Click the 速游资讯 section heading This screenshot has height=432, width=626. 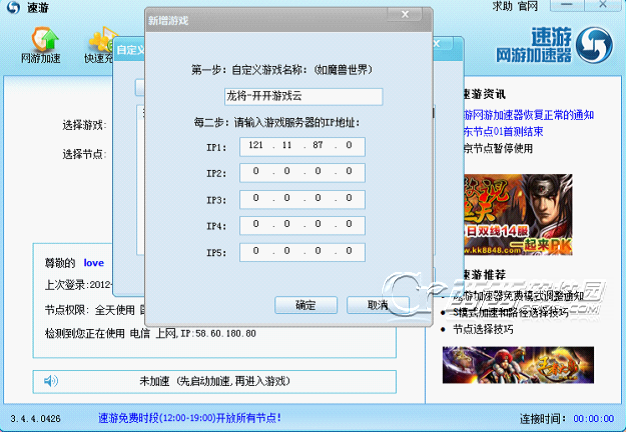[484, 94]
